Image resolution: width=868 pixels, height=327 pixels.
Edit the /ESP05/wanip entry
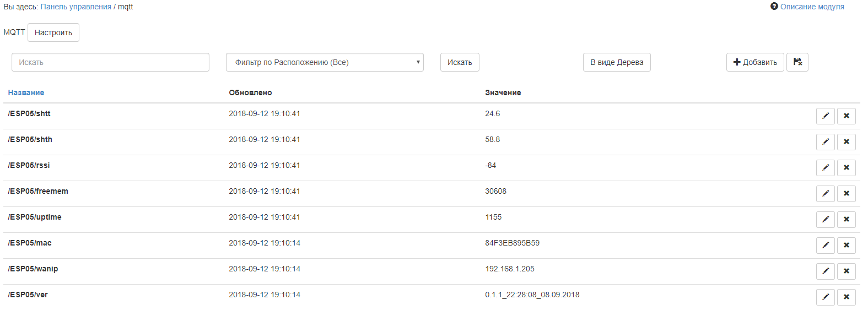click(x=825, y=271)
